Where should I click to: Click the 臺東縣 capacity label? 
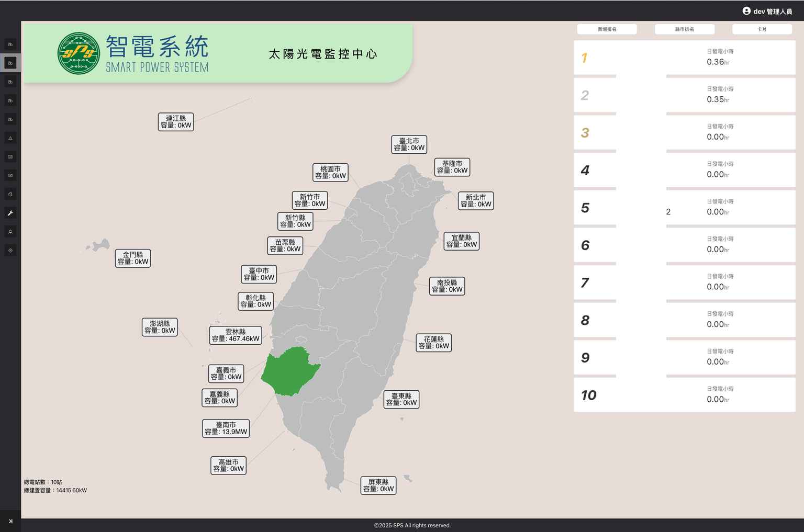401,400
